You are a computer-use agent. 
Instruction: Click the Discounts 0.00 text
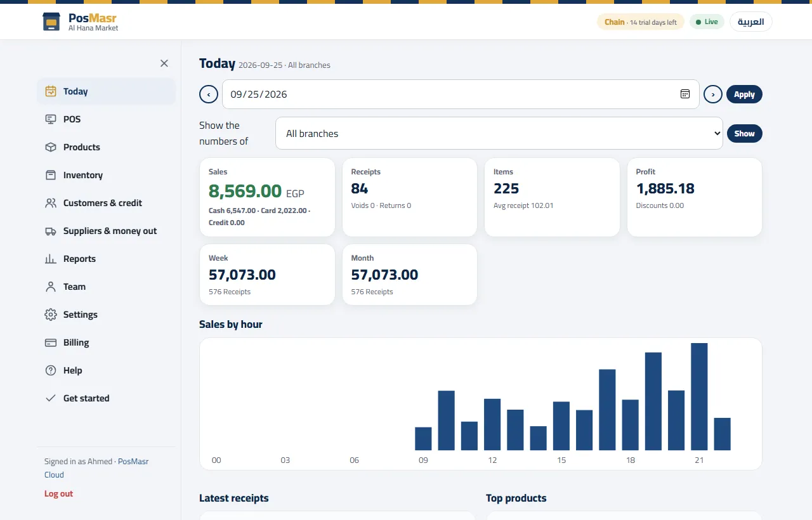click(x=660, y=205)
